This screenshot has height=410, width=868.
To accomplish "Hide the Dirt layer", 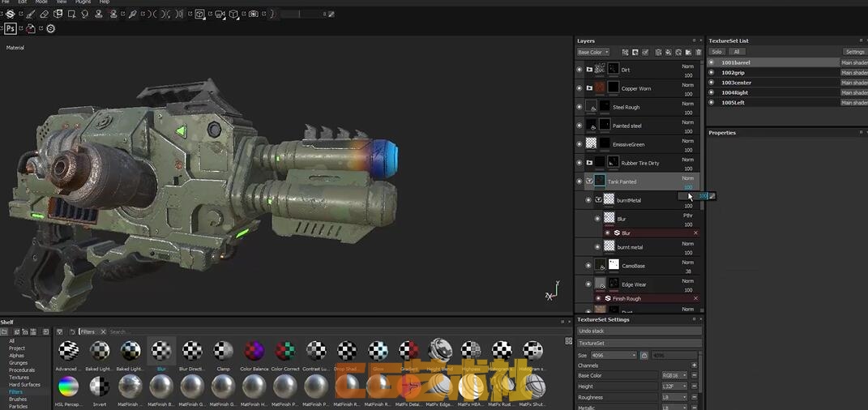I will coord(579,70).
